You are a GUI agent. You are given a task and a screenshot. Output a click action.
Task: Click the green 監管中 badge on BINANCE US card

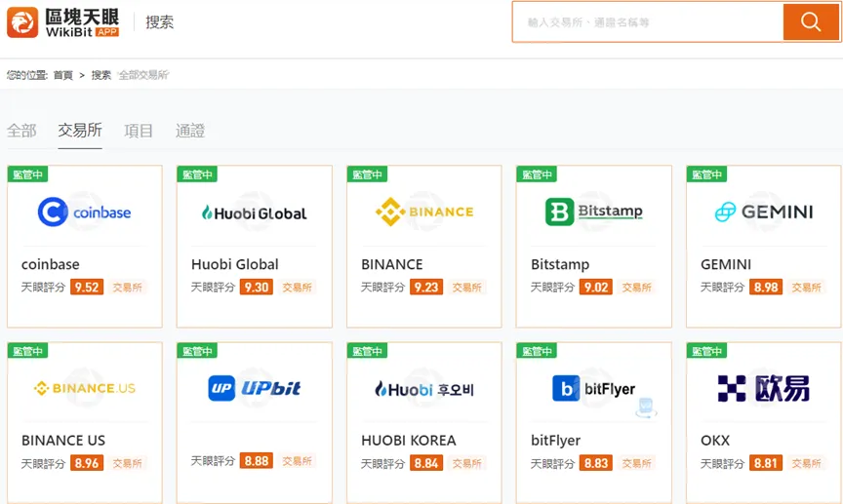(28, 351)
